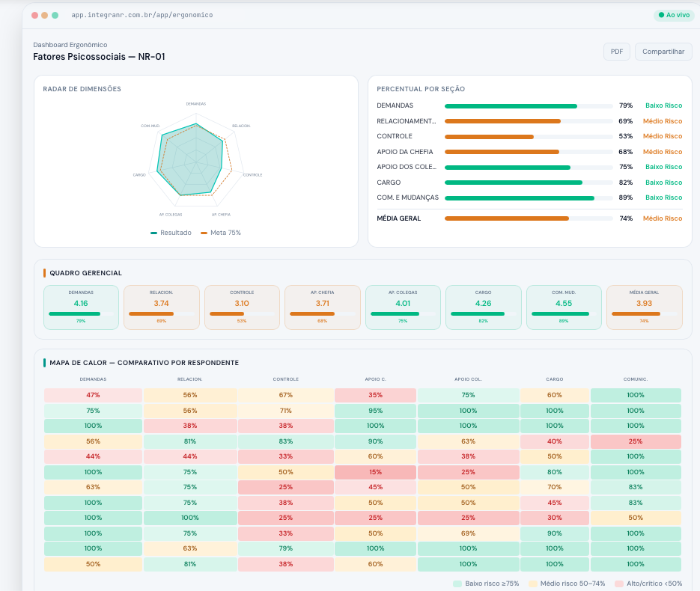Open the Compartilhar share button
Viewport: 700px width, 591px height.
point(663,52)
